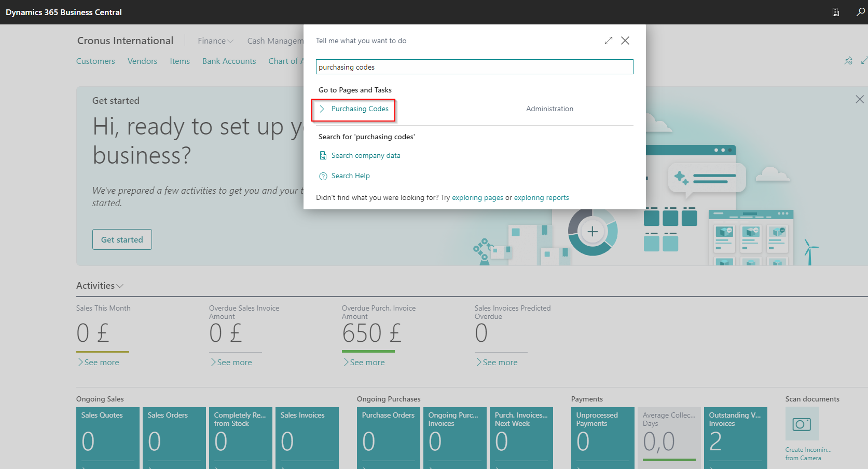
Task: Open Search Help link
Action: click(351, 176)
